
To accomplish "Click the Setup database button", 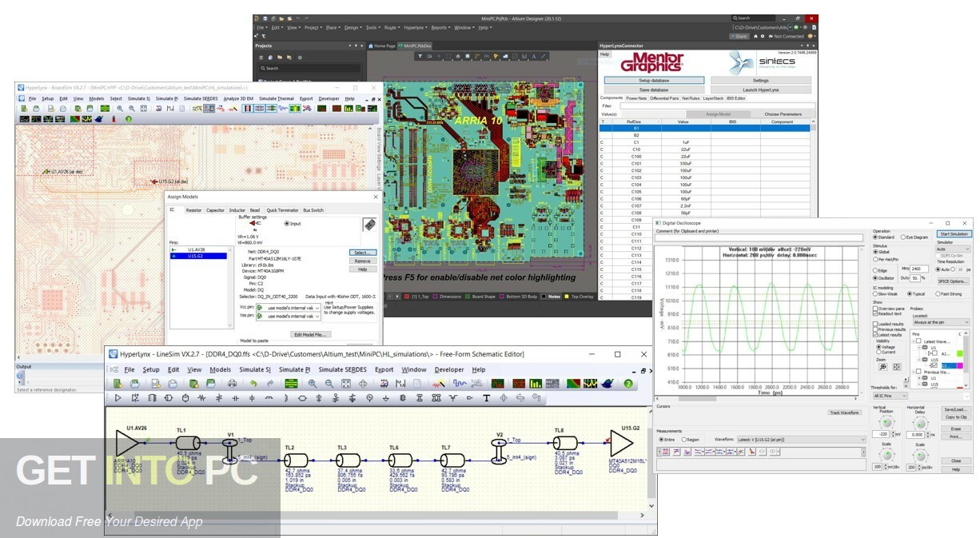I will click(x=654, y=81).
